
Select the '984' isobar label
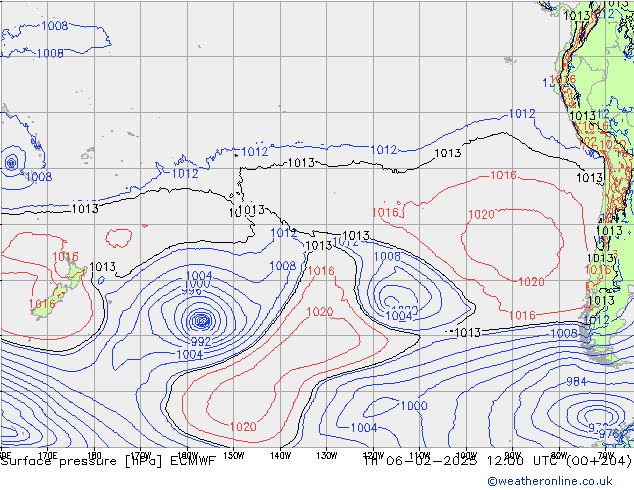tap(576, 381)
